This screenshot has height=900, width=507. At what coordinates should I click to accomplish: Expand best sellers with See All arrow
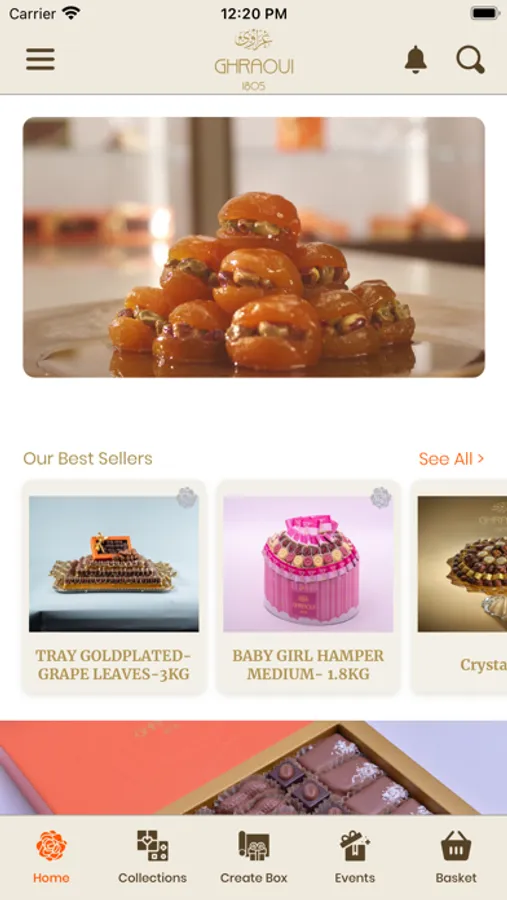point(451,459)
